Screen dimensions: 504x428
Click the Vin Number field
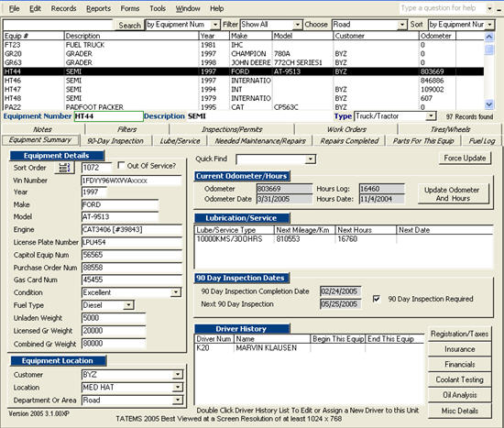tap(131, 181)
